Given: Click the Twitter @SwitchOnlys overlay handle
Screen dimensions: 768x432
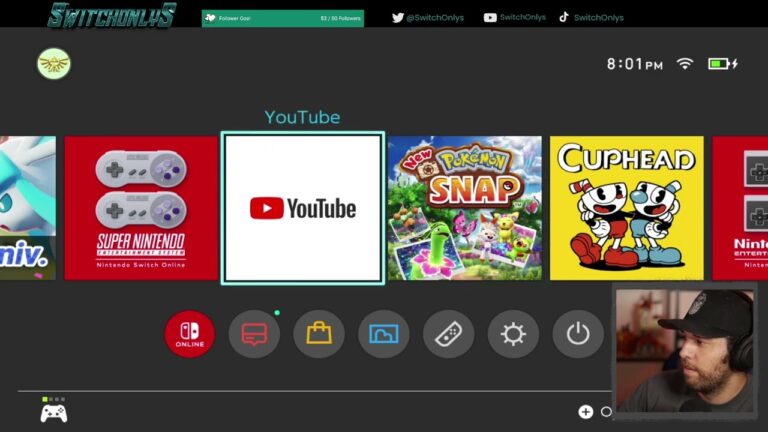Looking at the screenshot, I should point(428,18).
